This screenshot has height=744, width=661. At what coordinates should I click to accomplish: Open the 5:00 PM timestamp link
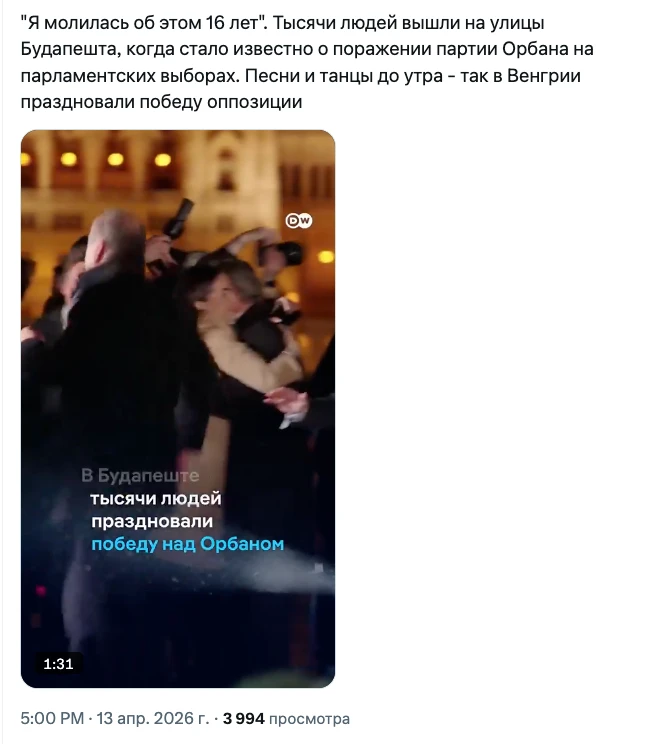[x=52, y=718]
